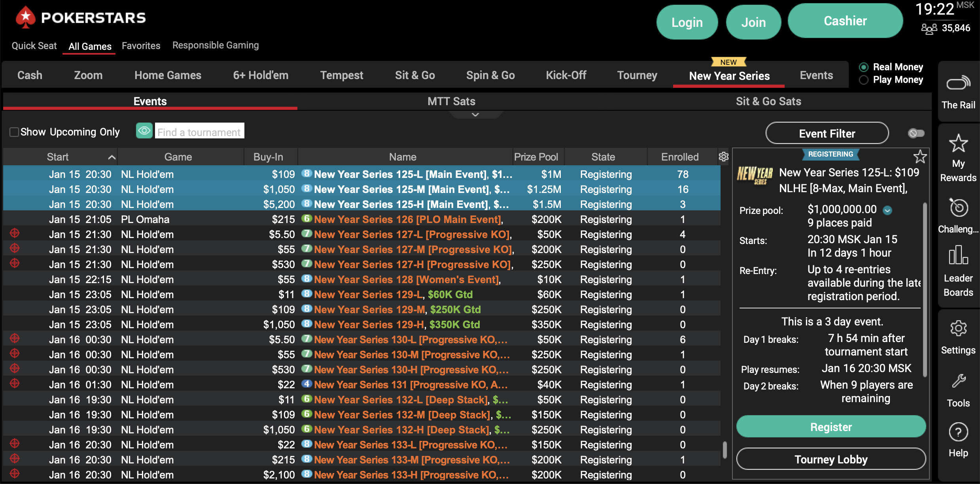Image resolution: width=980 pixels, height=484 pixels.
Task: Click column settings gear beside Enrolled
Action: pyautogui.click(x=723, y=157)
